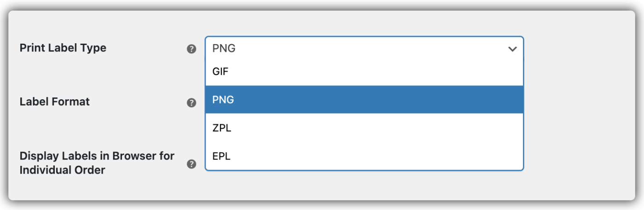
Task: Choose EPL printer language entry
Action: 364,156
